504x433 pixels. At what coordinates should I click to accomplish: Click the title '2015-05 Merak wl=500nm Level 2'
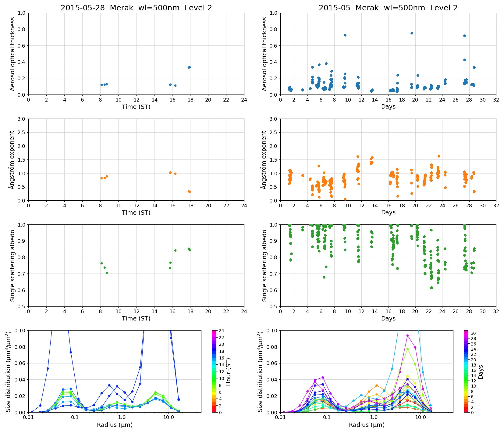coord(388,8)
